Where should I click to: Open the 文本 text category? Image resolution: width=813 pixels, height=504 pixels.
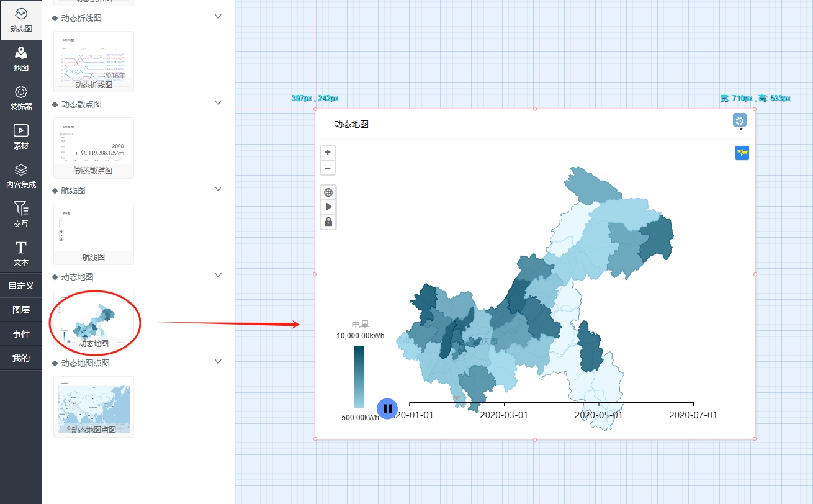[x=21, y=253]
